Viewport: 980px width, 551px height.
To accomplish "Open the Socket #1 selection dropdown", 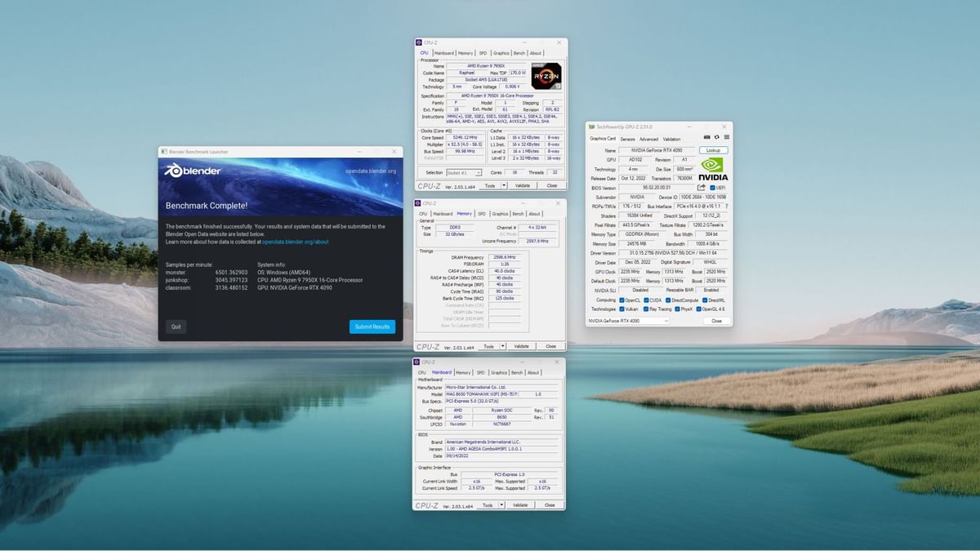I will 465,172.
